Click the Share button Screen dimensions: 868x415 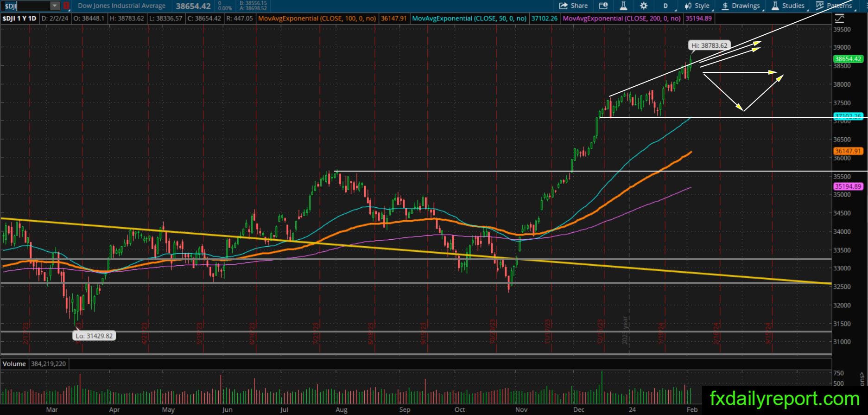point(574,6)
